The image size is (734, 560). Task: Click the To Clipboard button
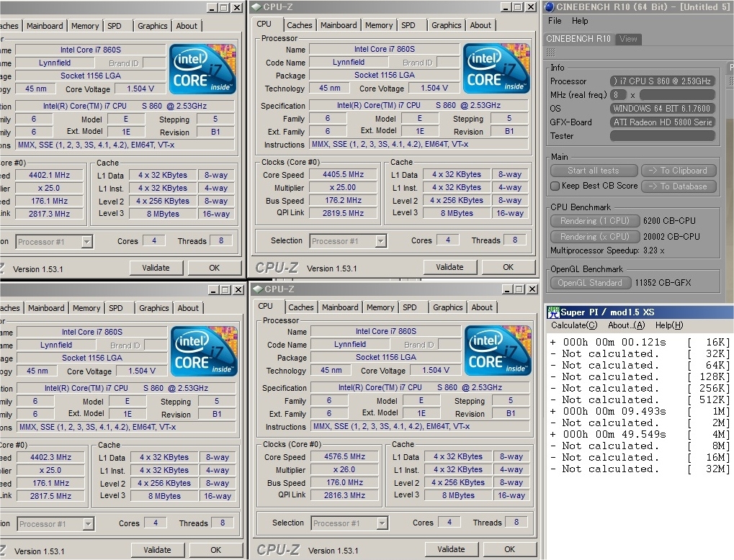coord(679,171)
